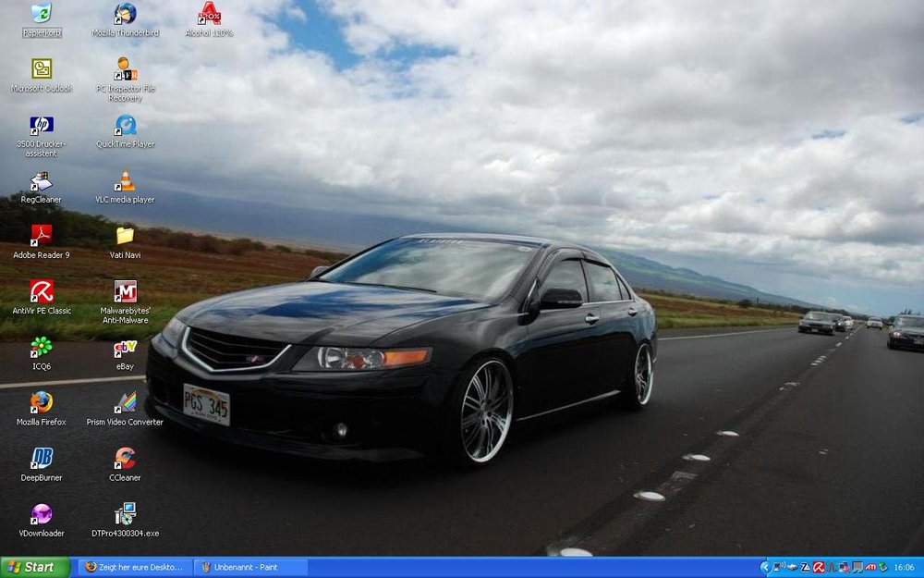Viewport: 924px width, 578px height.
Task: Select the Papierkorb recycle bin icon
Action: click(42, 14)
